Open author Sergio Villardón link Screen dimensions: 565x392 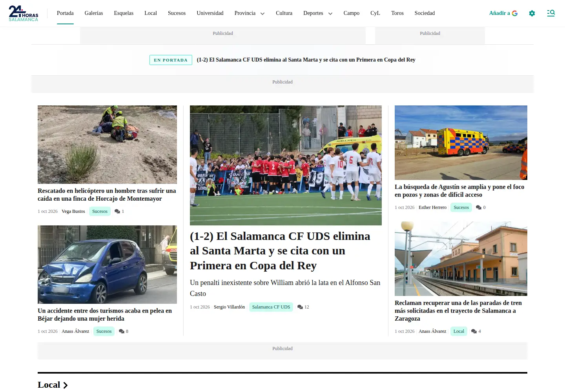point(229,307)
